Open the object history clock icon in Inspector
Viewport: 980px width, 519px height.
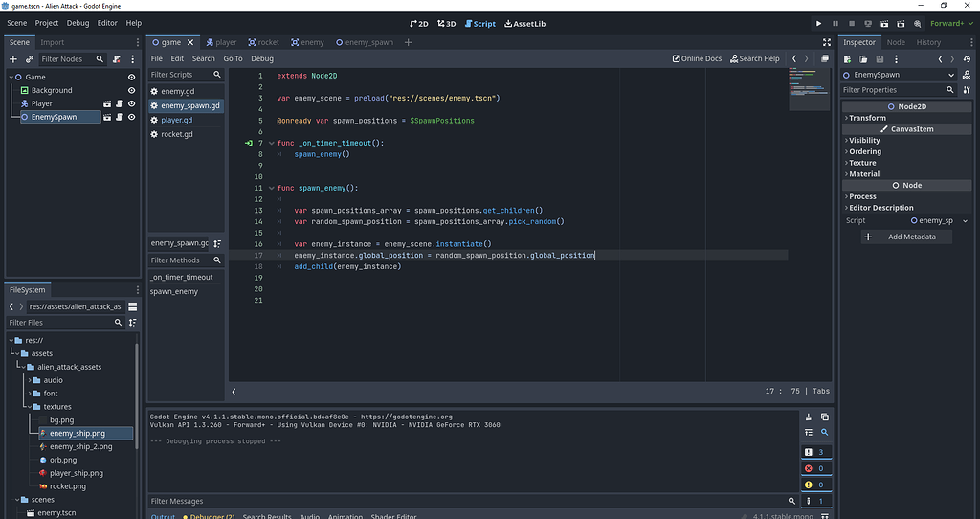coord(968,59)
